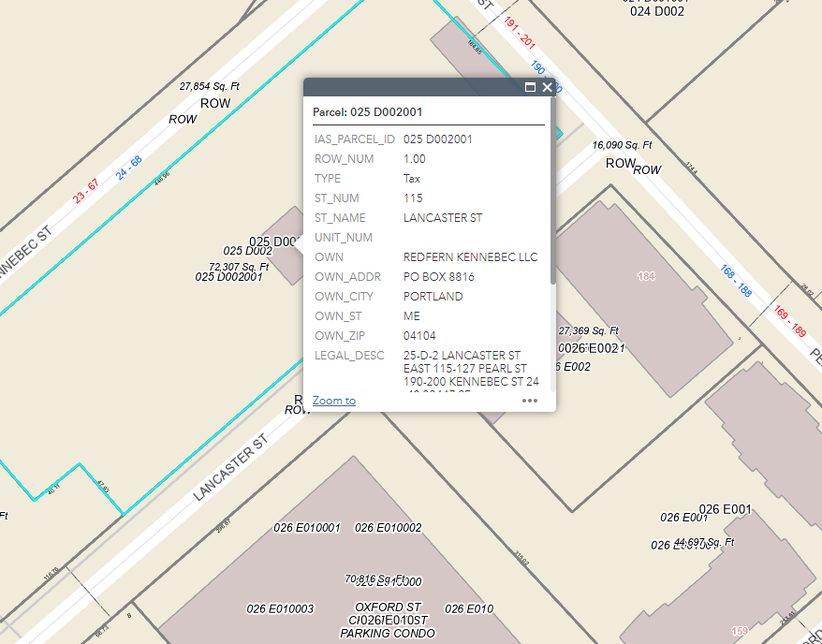Click parcel label 026 E010003
Viewport: 822px width, 644px height.
[280, 609]
